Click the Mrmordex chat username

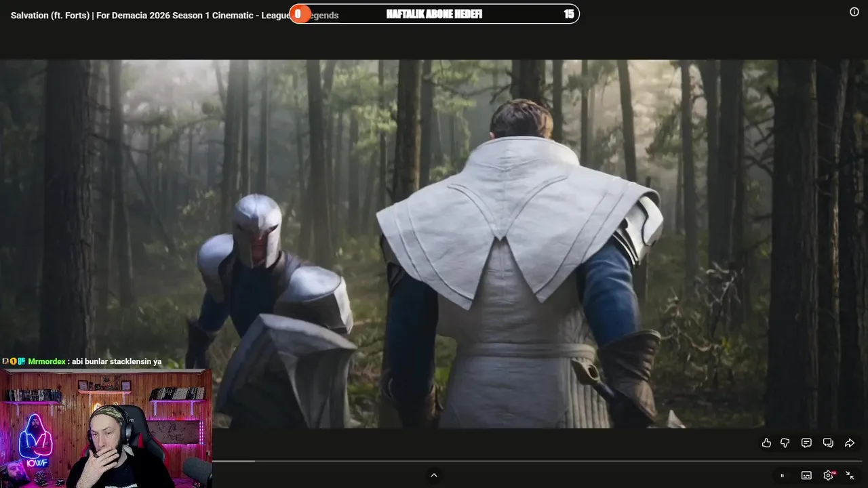click(x=47, y=362)
